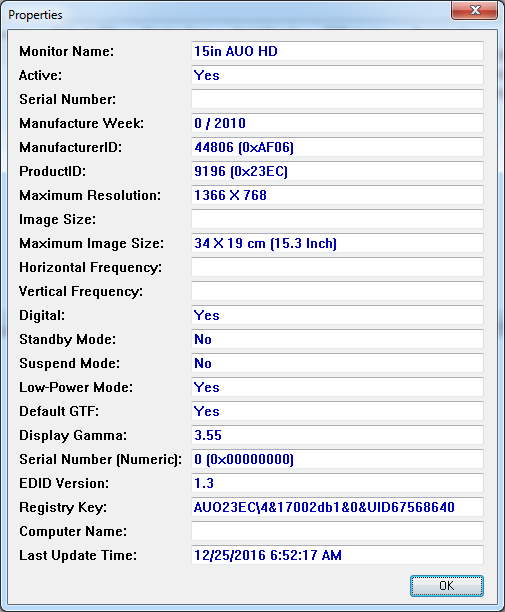Screen dimensions: 505x612
Task: Focus the empty Serial Number field
Action: point(337,99)
